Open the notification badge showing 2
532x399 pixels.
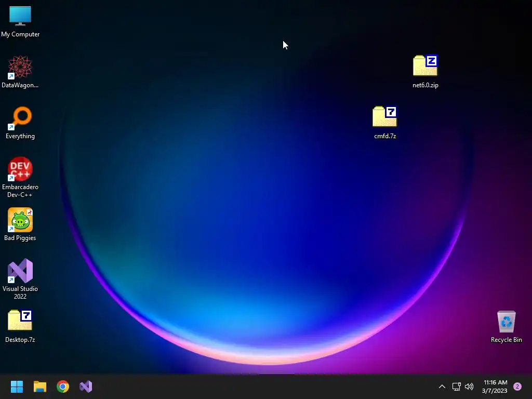517,387
